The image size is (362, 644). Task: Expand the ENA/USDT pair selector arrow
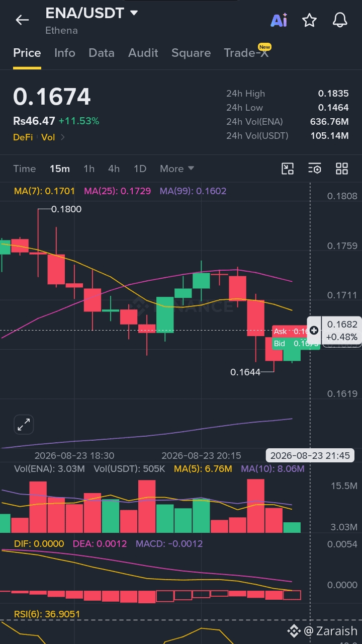click(134, 13)
